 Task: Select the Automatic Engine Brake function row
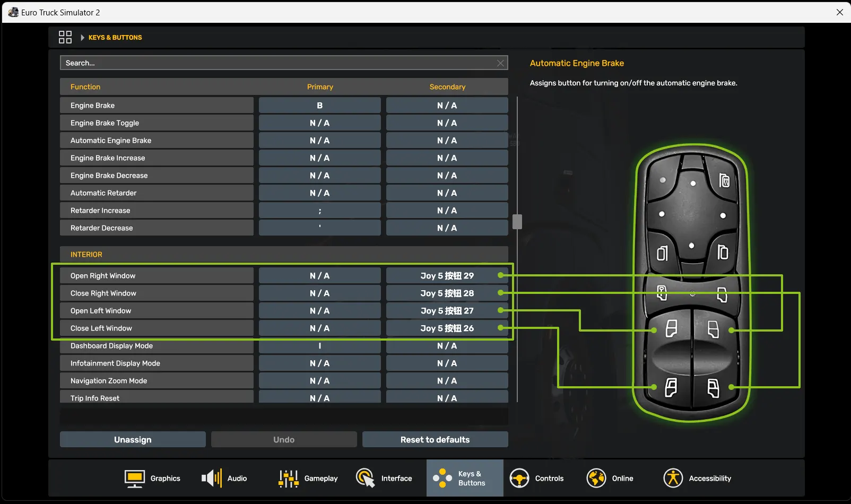(157, 140)
